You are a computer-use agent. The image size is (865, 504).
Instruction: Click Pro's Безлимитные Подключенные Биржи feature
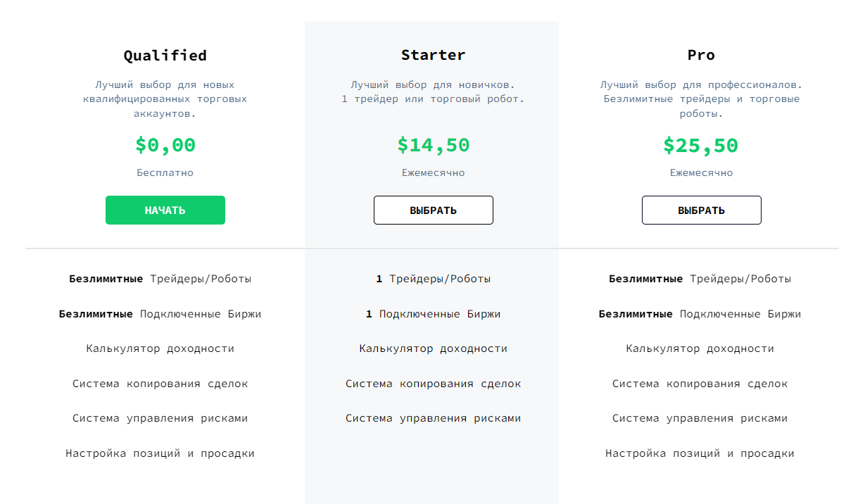click(700, 314)
